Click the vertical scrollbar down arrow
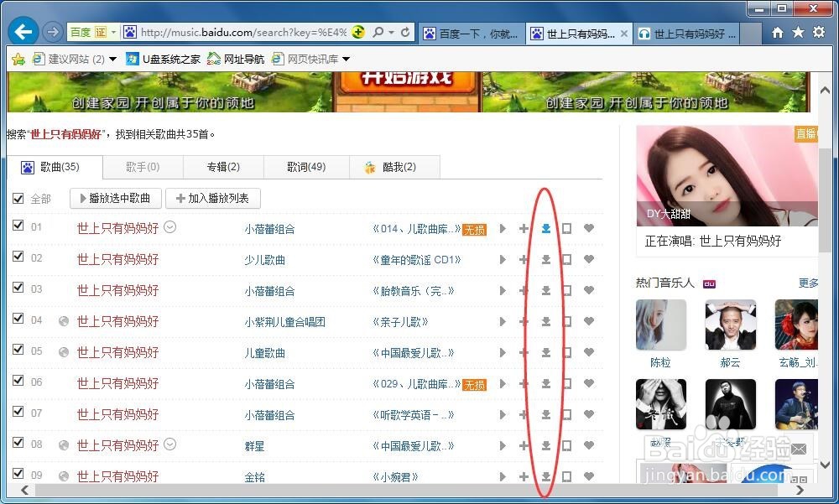The width and height of the screenshot is (839, 504). [x=825, y=465]
